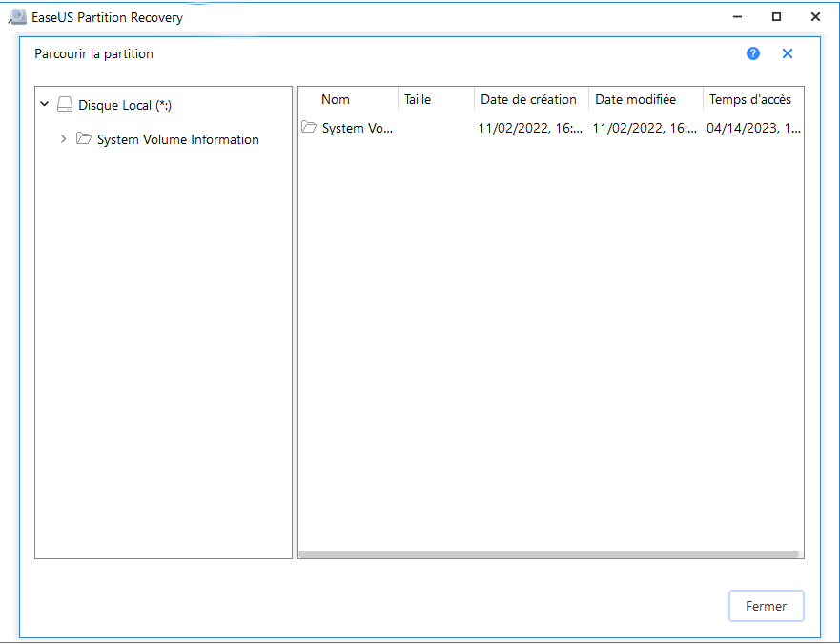The width and height of the screenshot is (840, 644).
Task: Select Disque Local (*:) in the tree
Action: coord(125,105)
